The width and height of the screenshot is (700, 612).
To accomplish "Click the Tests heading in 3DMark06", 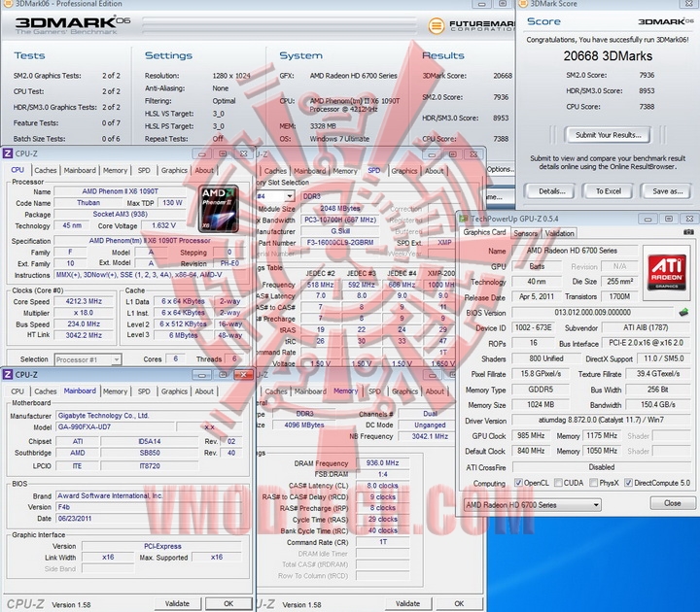I will (x=29, y=55).
